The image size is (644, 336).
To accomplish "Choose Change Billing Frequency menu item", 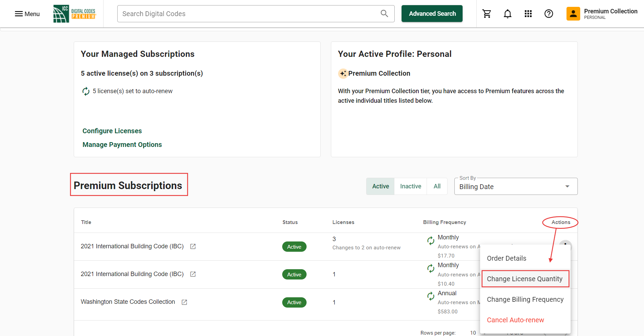I will click(x=525, y=299).
